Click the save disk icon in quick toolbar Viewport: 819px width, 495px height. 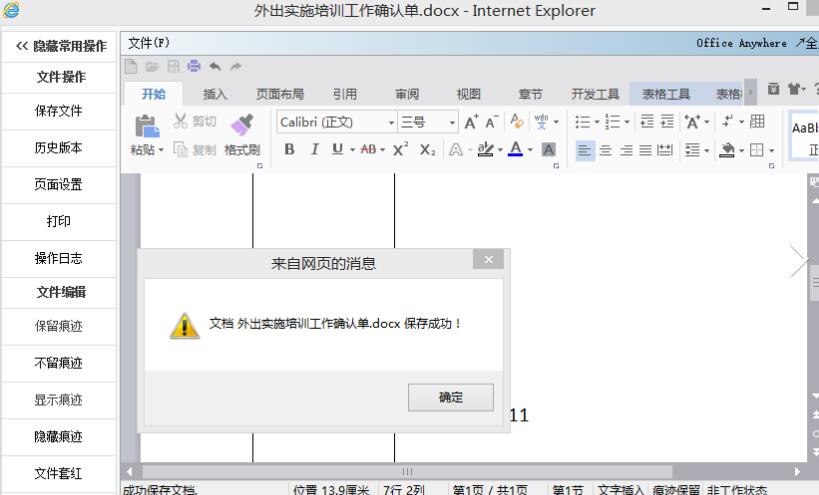click(173, 66)
